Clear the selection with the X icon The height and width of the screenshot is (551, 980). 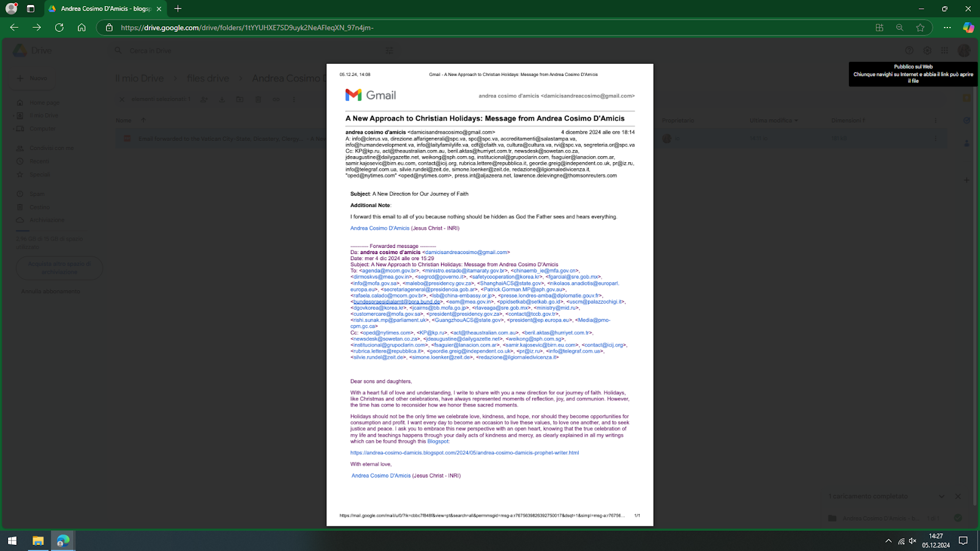[x=122, y=99]
